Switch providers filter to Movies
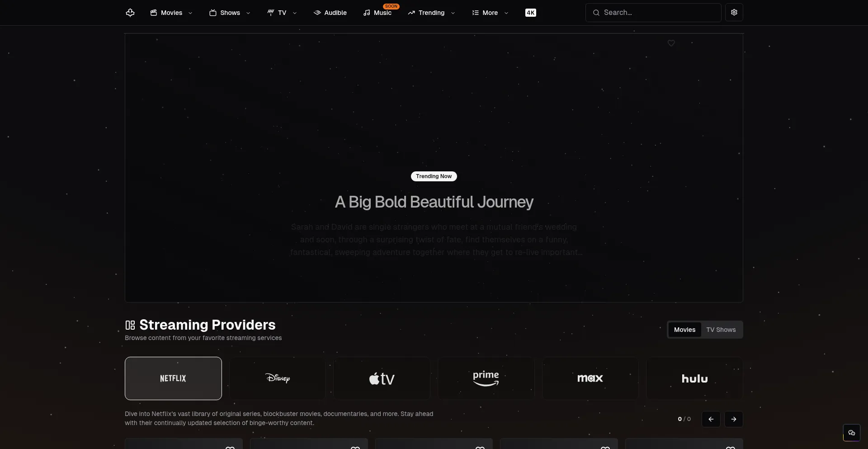Screen dimensions: 868x449 [684, 330]
